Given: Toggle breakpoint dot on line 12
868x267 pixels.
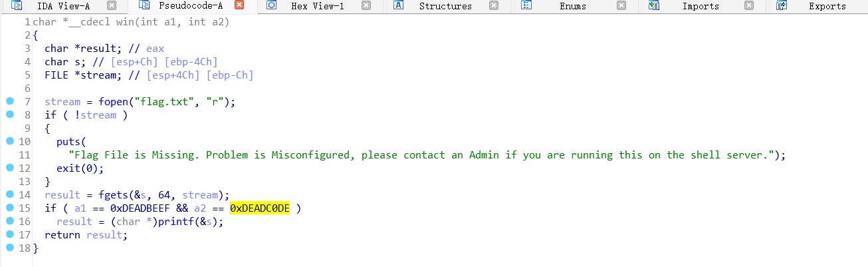Looking at the screenshot, I should tap(9, 168).
